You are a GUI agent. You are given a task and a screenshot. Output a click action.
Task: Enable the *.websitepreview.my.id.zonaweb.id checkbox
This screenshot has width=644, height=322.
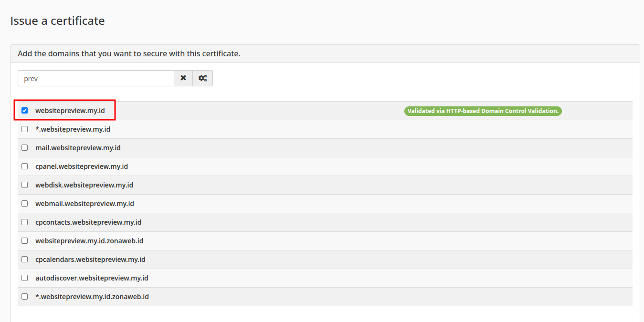pos(25,296)
